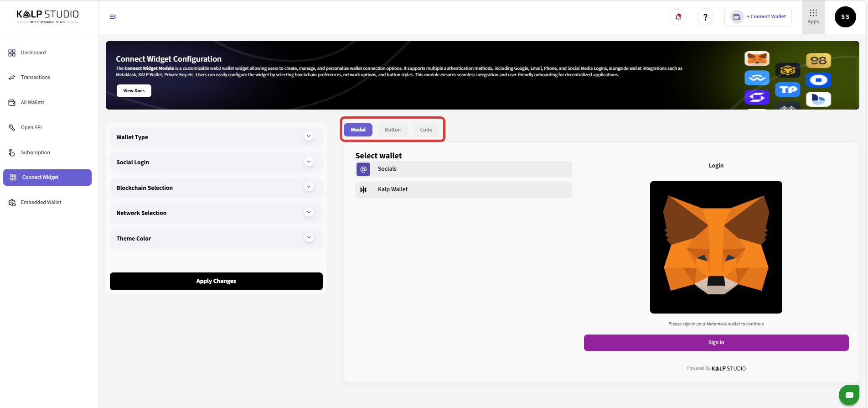Click the notification bell icon
This screenshot has height=408, width=868.
pos(678,17)
